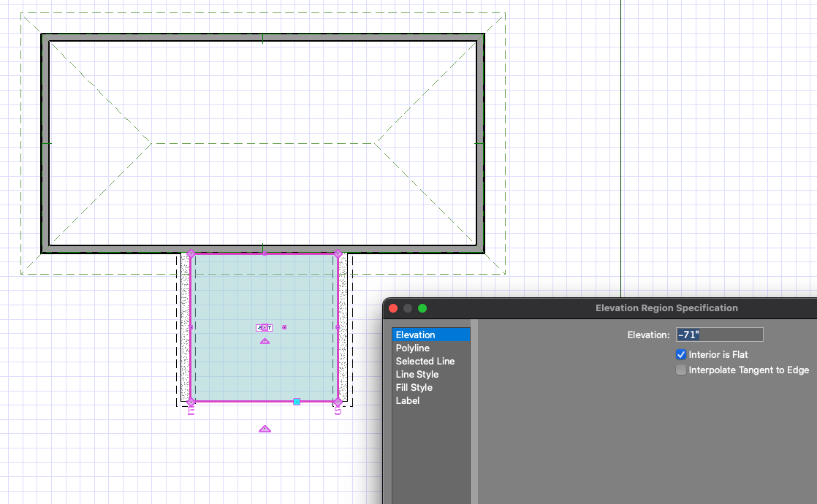Open the Selected Line panel

click(425, 362)
